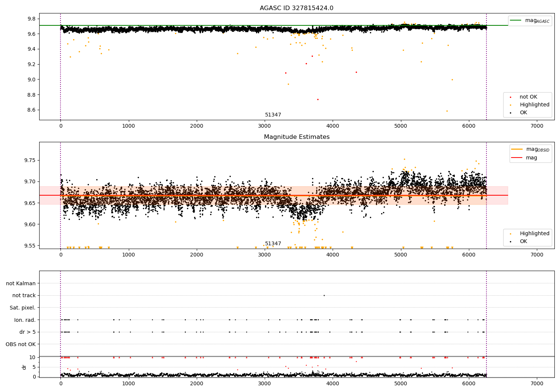Screen dimensions: 560x392
Task: Click x-axis tick 1000 under the top plot
Action: [128, 126]
